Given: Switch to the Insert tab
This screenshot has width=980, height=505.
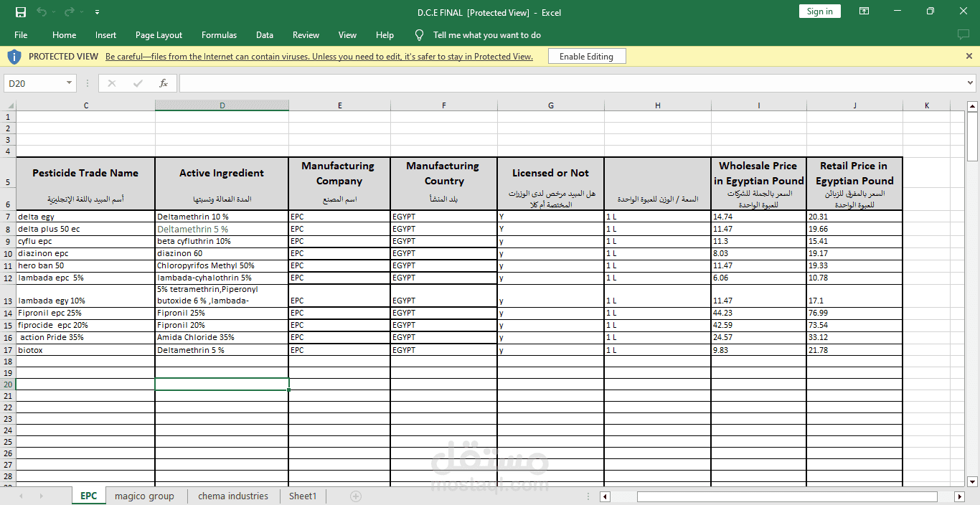Looking at the screenshot, I should coord(105,35).
